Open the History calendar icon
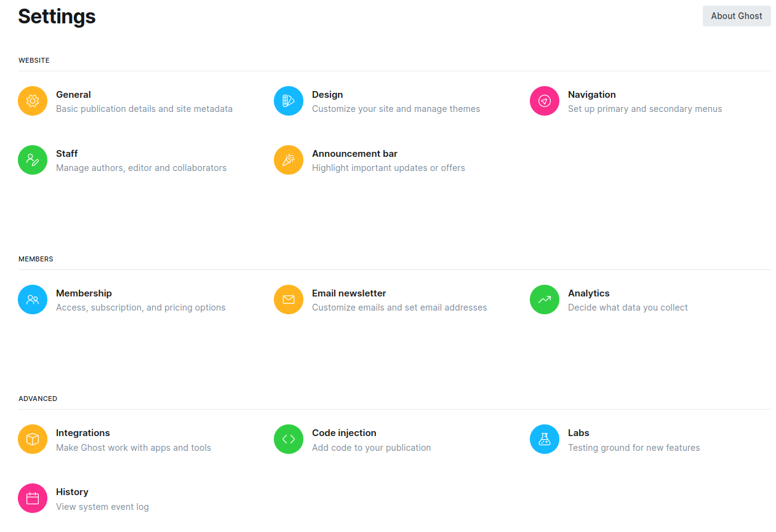The image size is (776, 532). coord(32,498)
